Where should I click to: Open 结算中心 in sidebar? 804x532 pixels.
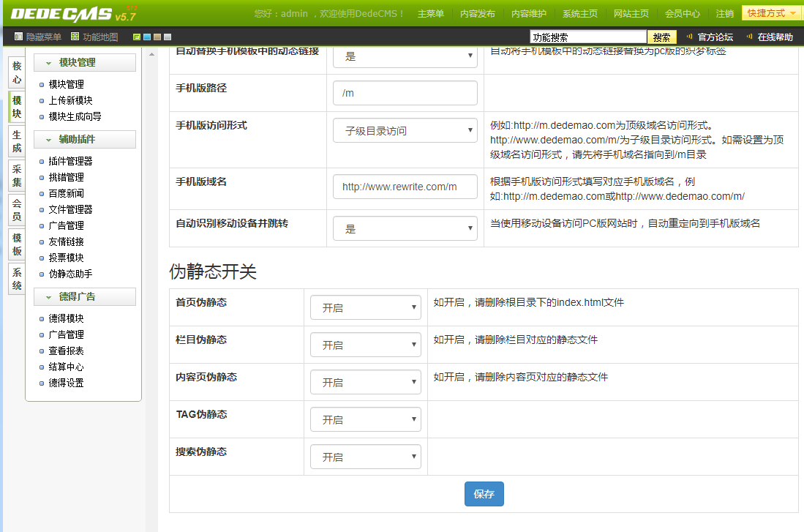pyautogui.click(x=66, y=367)
